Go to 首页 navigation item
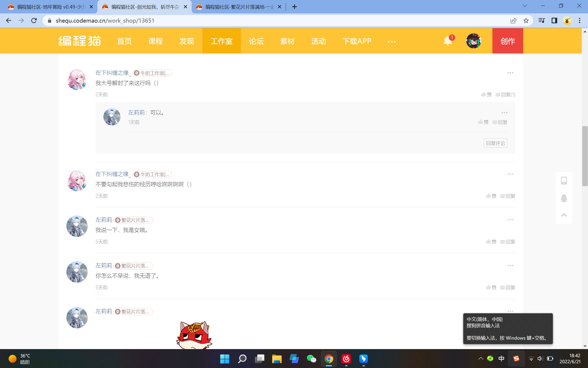Viewport: 588px width, 368px height. coord(124,41)
